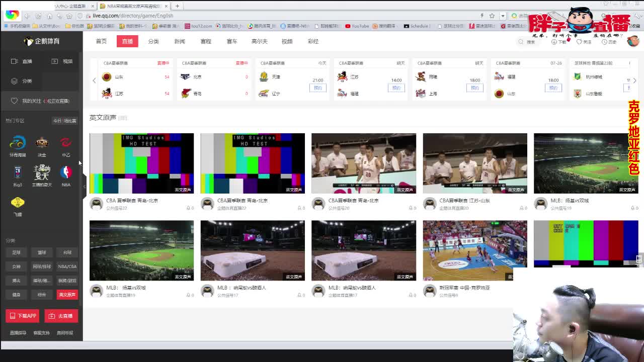Open the NBA zone icon in sidebar
This screenshot has width=644, height=362.
pos(66,172)
